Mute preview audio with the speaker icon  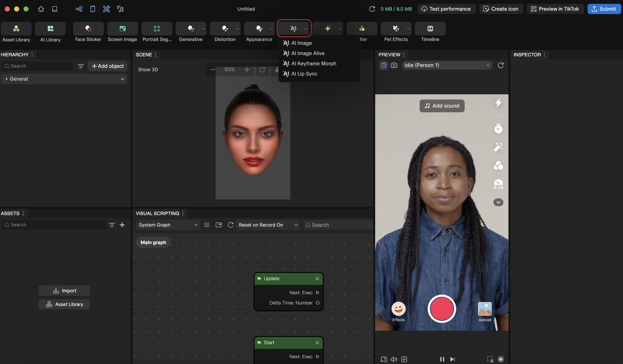coord(394,359)
